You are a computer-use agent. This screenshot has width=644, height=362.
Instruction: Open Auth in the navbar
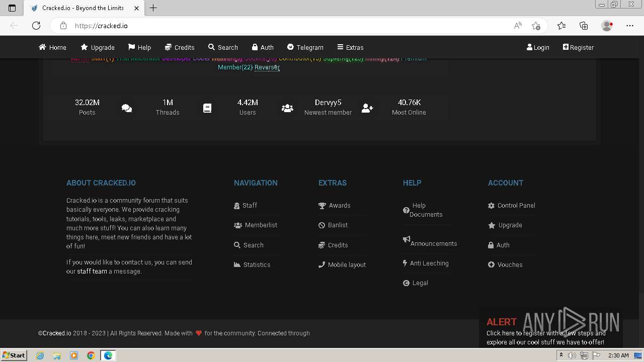(x=263, y=47)
